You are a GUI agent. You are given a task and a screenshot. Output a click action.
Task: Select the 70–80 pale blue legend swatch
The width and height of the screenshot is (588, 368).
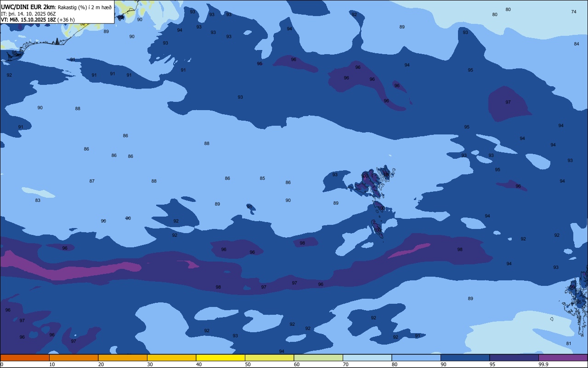click(x=367, y=357)
